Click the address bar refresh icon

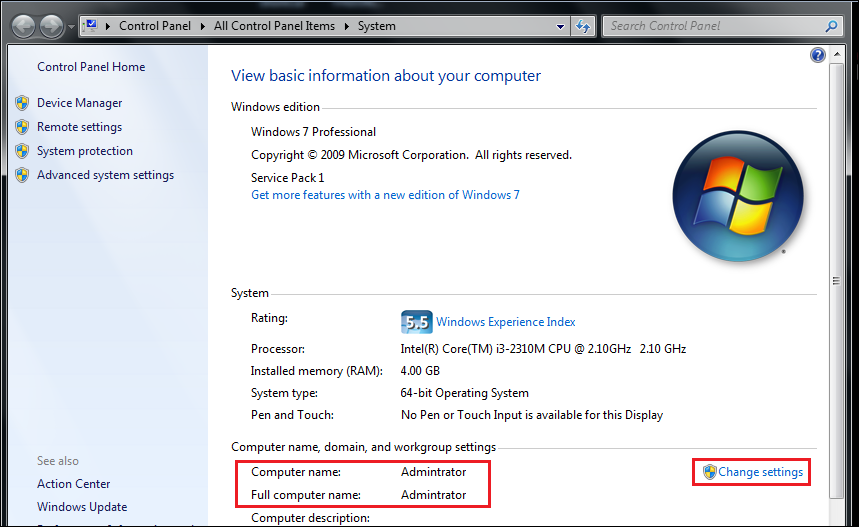pos(583,26)
